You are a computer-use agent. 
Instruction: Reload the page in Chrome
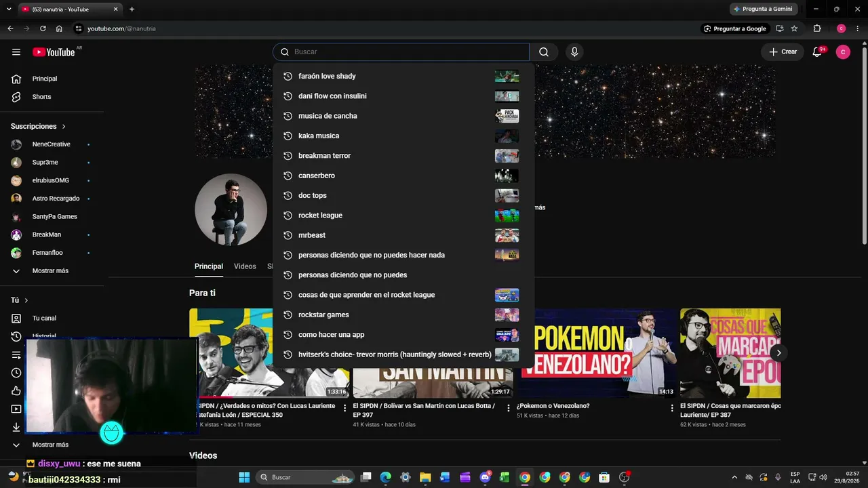coord(43,28)
